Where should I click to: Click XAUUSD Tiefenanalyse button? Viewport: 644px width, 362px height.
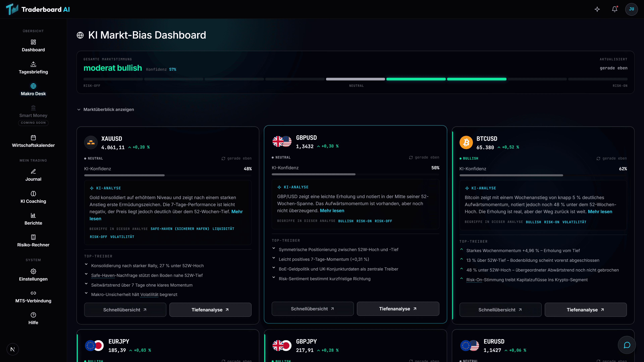pos(210,310)
